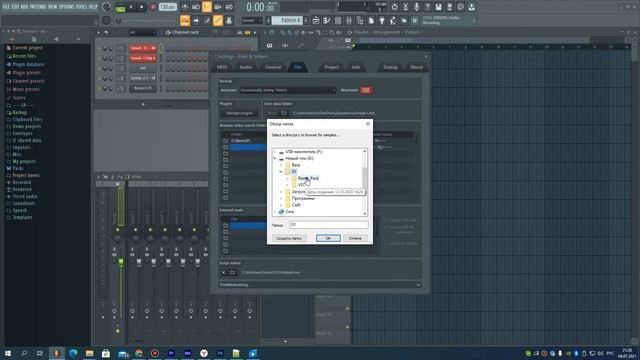Click the question mark help icon
The height and width of the screenshot is (360, 640).
[x=427, y=7]
